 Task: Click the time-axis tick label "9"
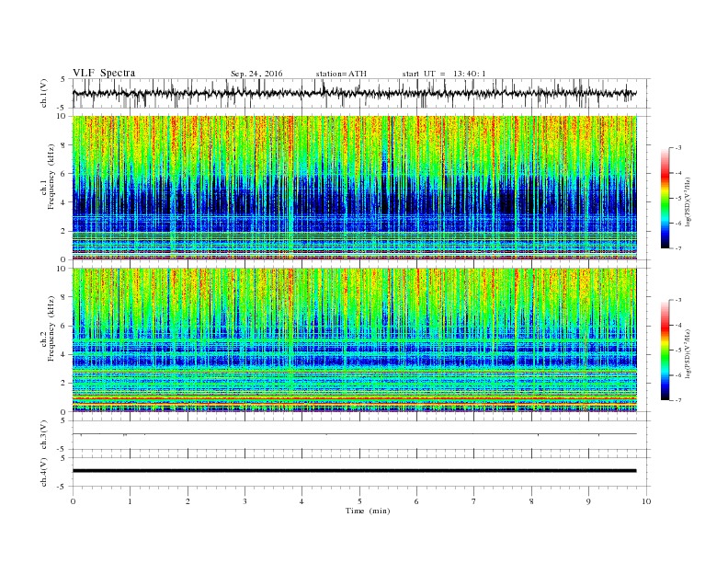(588, 501)
